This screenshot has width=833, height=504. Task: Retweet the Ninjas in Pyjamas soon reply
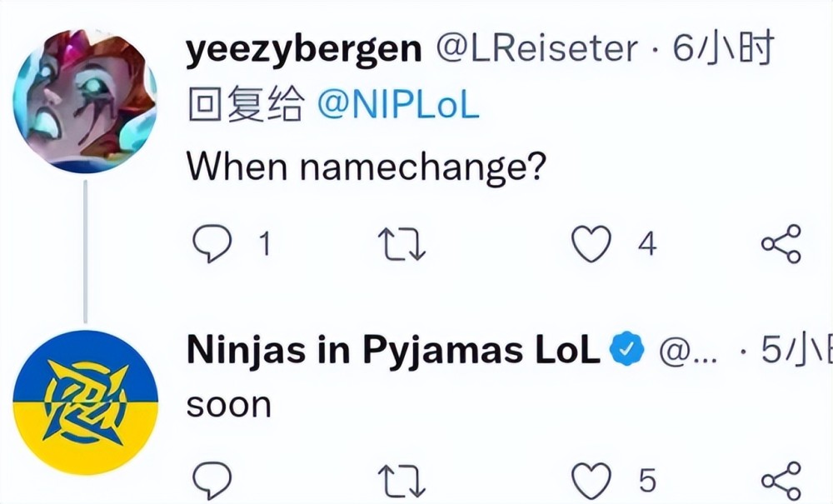(402, 481)
